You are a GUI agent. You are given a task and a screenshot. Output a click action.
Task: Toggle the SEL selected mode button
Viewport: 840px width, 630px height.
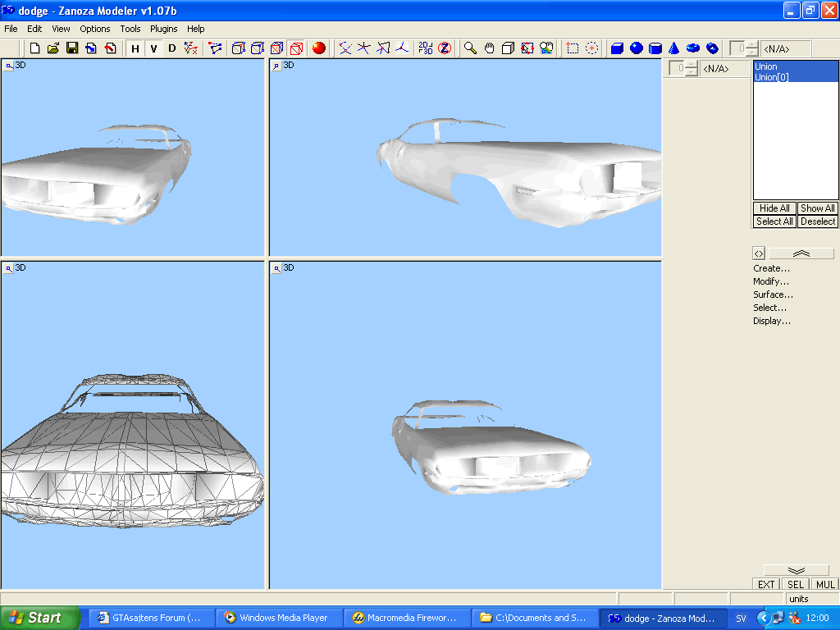[795, 585]
